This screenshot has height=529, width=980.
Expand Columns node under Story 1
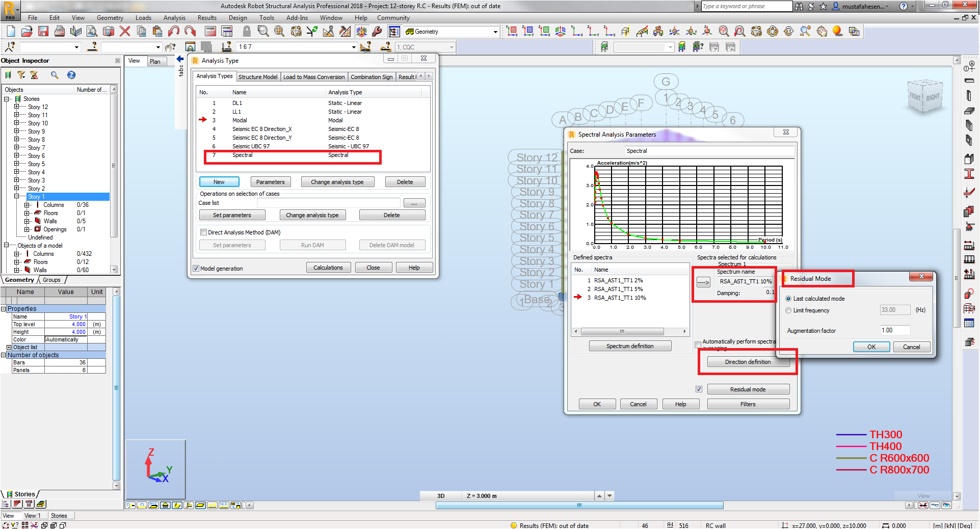(27, 205)
